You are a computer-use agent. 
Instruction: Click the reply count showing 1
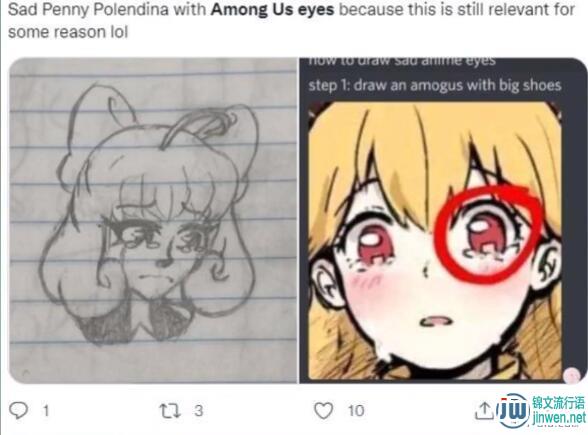[x=46, y=411]
